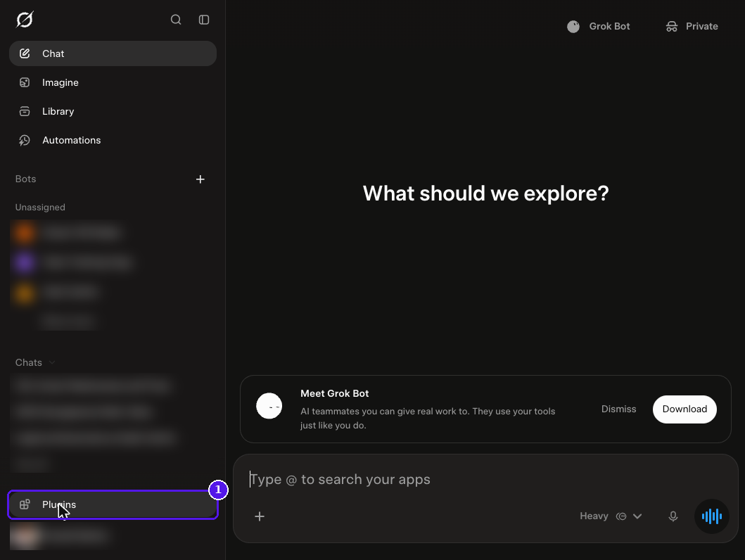Dismiss the Meet Grok Bot banner
The height and width of the screenshot is (560, 745).
point(618,409)
